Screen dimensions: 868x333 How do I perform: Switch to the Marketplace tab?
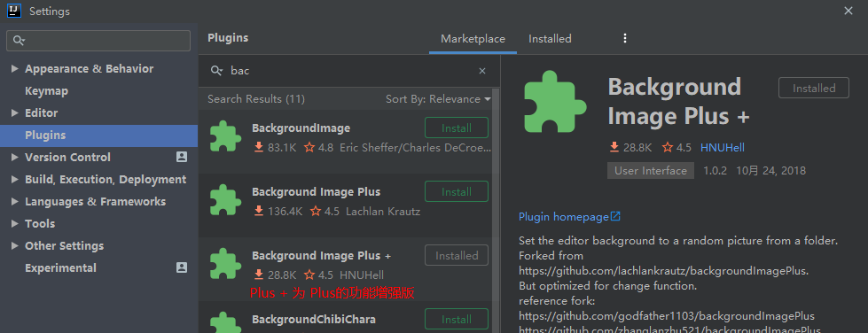tap(473, 39)
